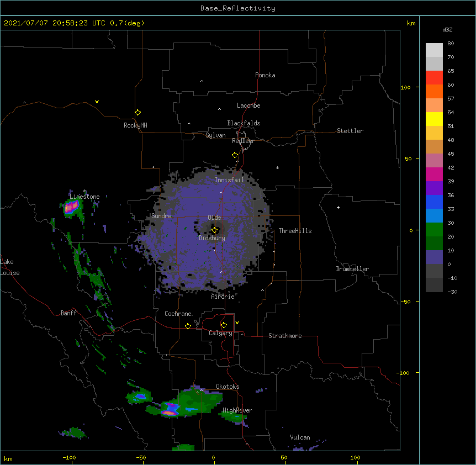The width and height of the screenshot is (476, 465).
Task: Click the 36 dBZ blue legend swatch
Action: (x=434, y=202)
